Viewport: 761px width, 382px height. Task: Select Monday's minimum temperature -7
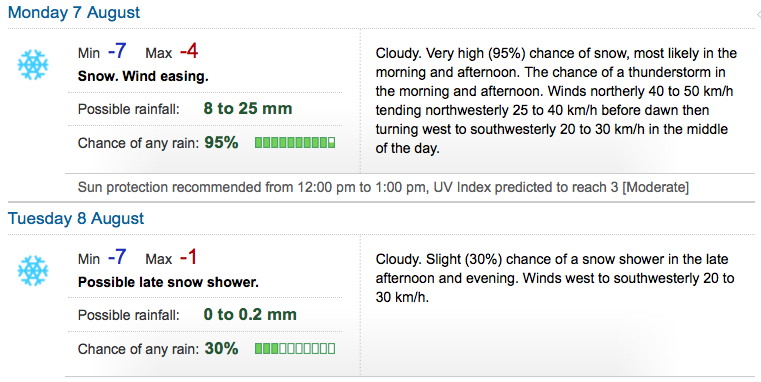[117, 51]
